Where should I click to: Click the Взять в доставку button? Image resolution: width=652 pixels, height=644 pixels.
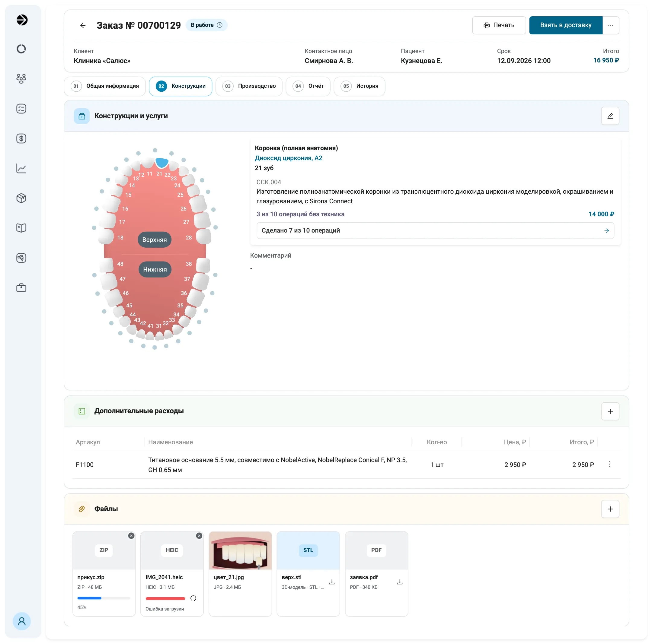566,25
